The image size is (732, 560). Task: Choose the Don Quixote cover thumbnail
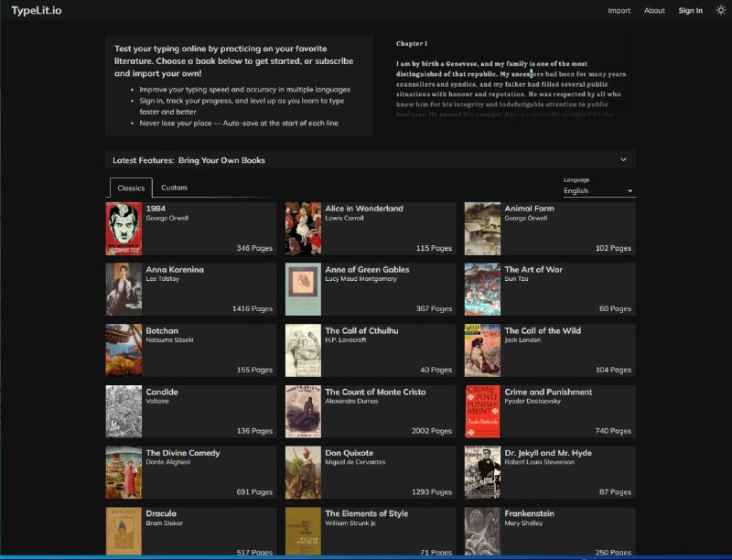[303, 472]
